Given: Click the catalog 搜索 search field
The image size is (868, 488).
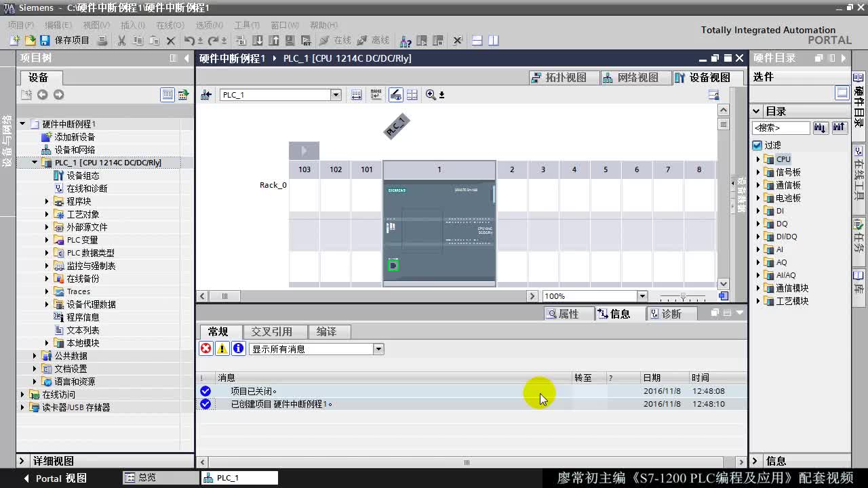Looking at the screenshot, I should click(781, 127).
